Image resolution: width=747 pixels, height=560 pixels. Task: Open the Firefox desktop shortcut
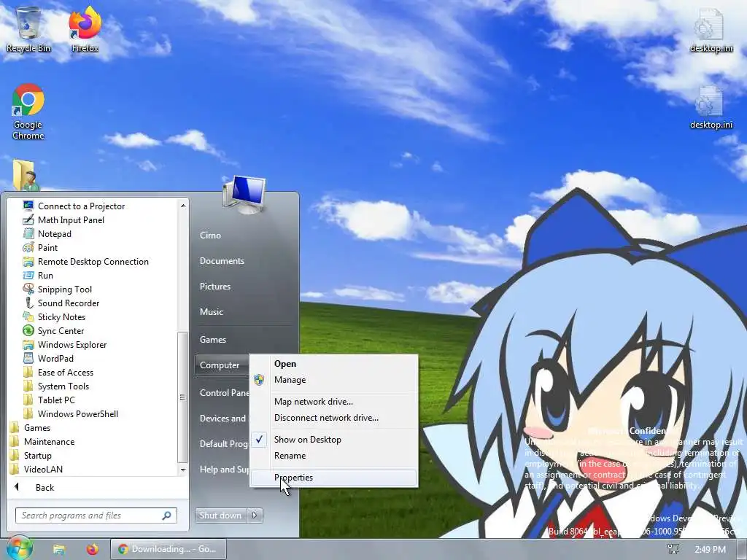click(x=85, y=28)
